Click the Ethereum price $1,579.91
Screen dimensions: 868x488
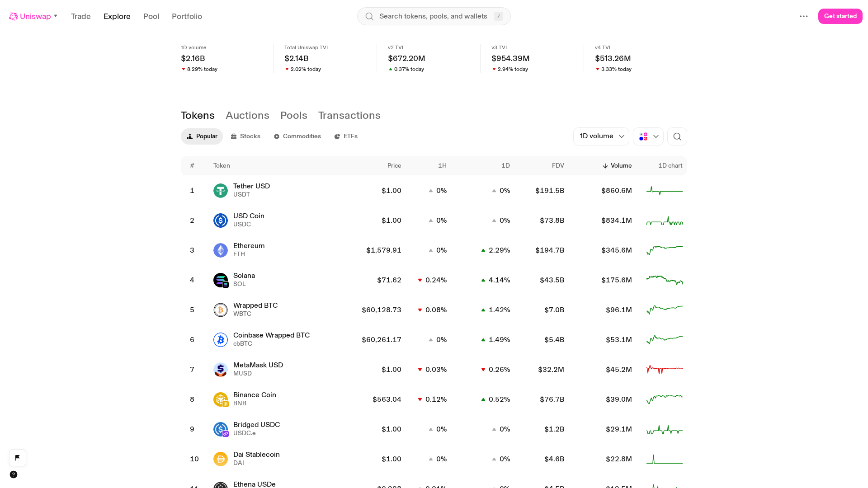pos(384,250)
